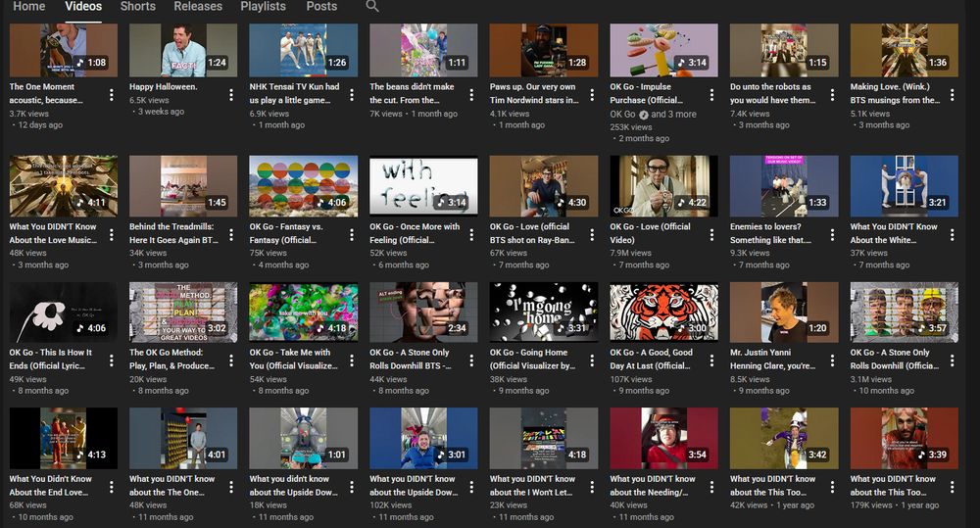Viewport: 980px width, 528px height.
Task: Select the Videos tab
Action: pyautogui.click(x=83, y=6)
